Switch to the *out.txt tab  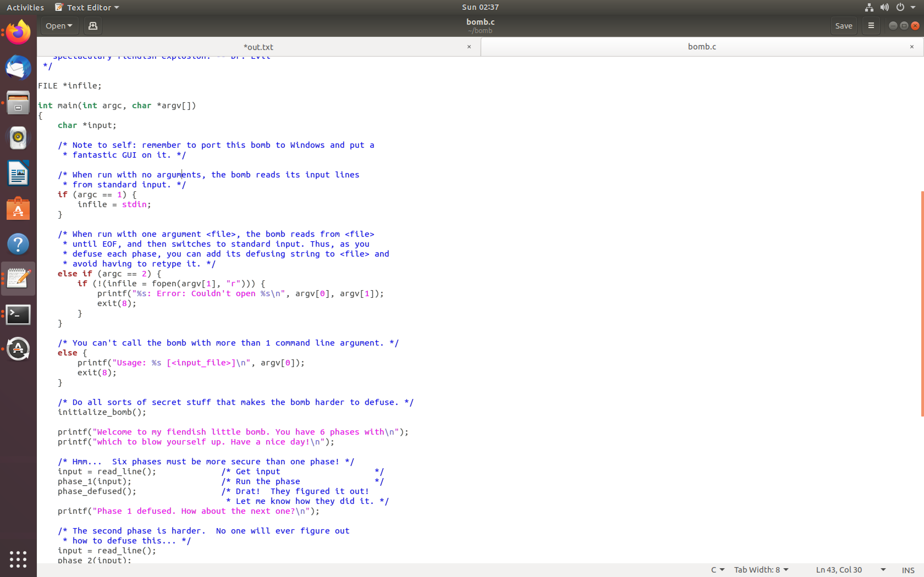pos(258,47)
